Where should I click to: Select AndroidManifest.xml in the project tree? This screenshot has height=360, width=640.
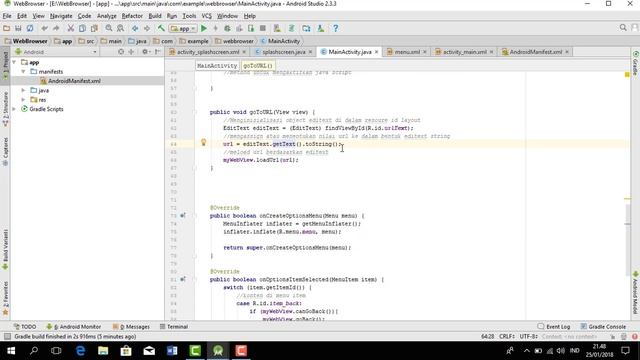tap(74, 81)
